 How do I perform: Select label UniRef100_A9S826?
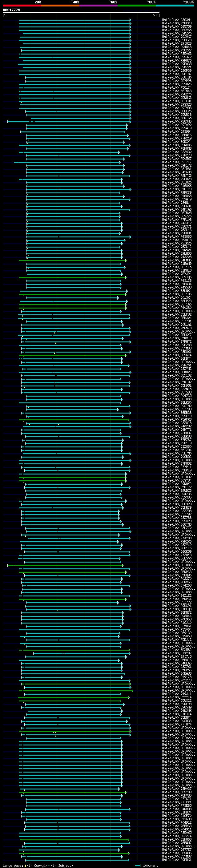tap(177, 84)
